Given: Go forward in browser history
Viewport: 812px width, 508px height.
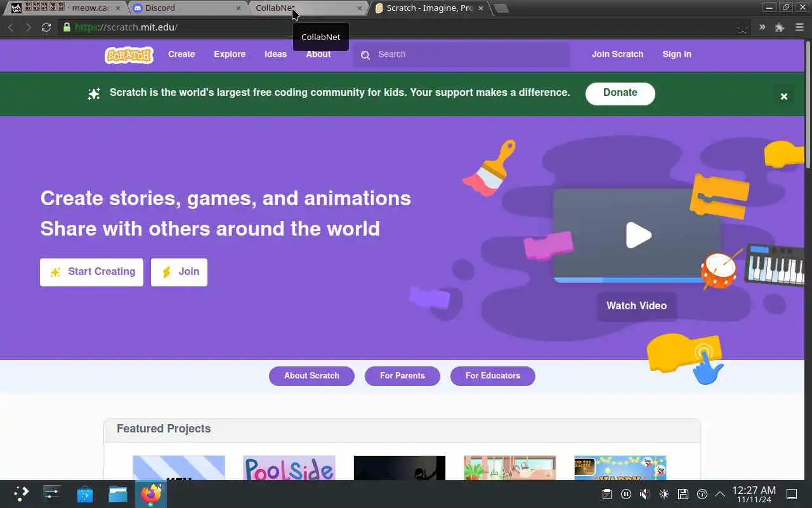Looking at the screenshot, I should click(28, 27).
